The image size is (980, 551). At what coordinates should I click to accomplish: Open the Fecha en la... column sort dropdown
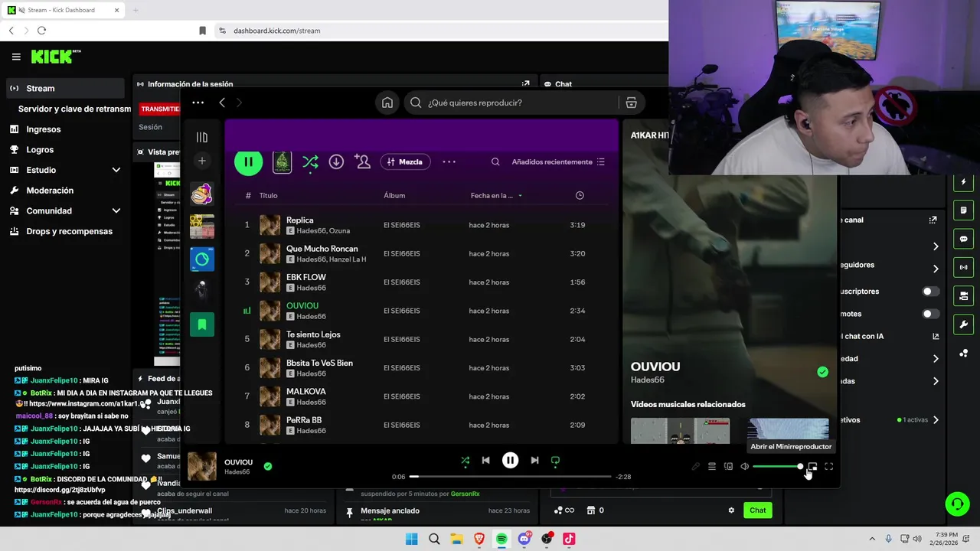(x=496, y=195)
